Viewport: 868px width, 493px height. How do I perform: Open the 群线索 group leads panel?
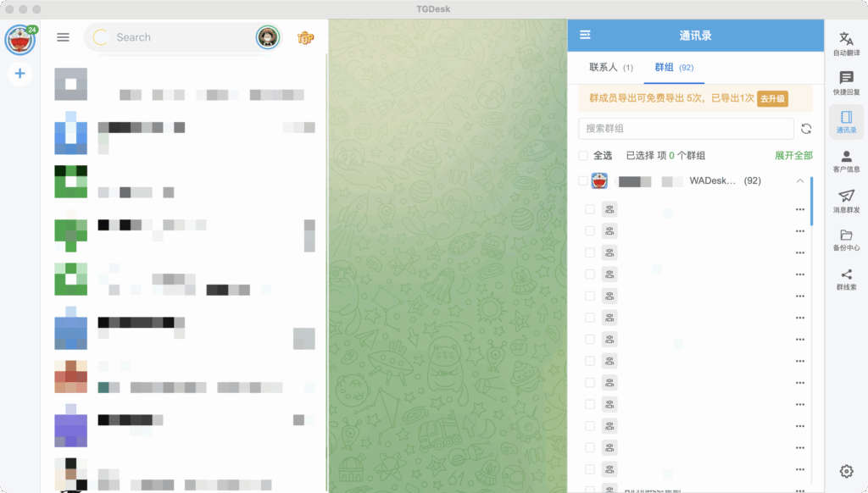pyautogui.click(x=846, y=277)
